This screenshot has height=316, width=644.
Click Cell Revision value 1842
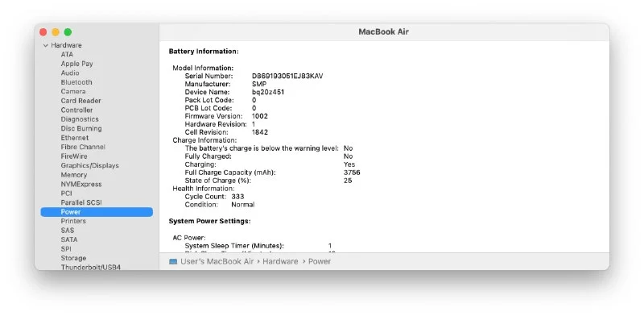[x=259, y=132]
